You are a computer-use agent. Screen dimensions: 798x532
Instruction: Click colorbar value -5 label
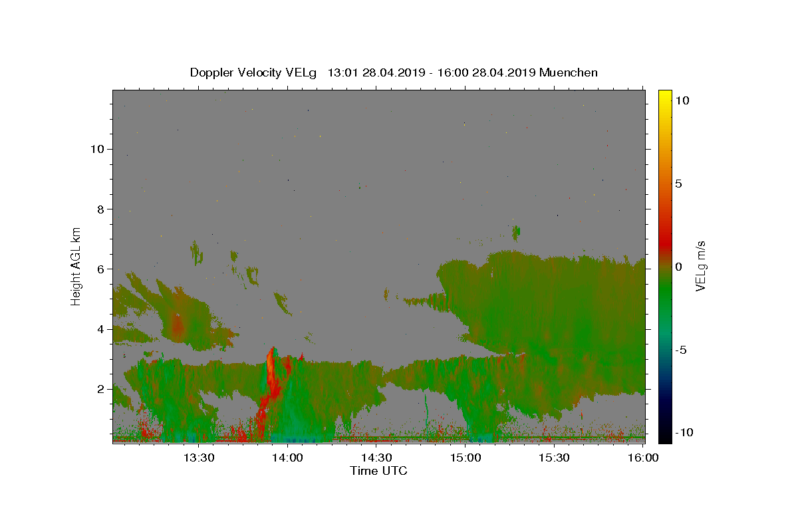(681, 350)
